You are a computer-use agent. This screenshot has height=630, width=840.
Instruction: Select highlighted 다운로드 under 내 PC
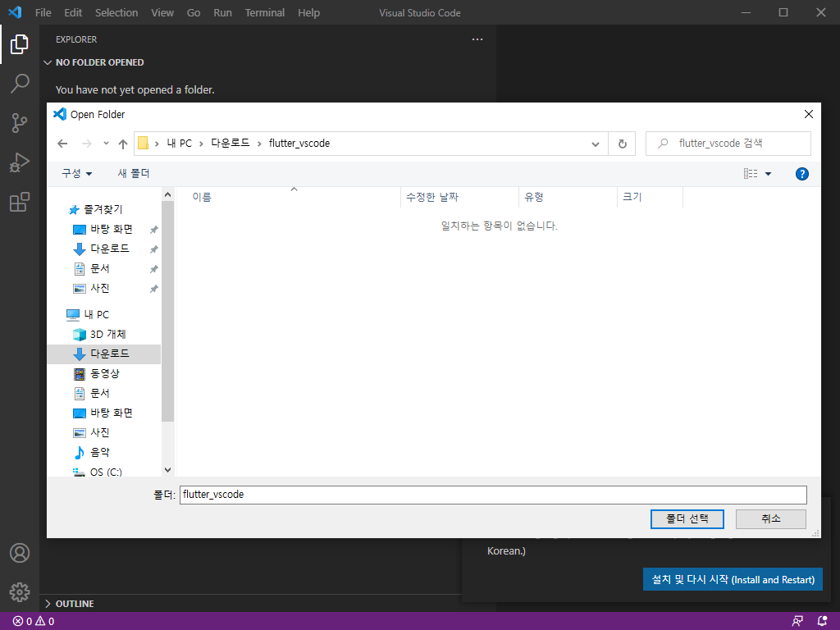pos(104,354)
